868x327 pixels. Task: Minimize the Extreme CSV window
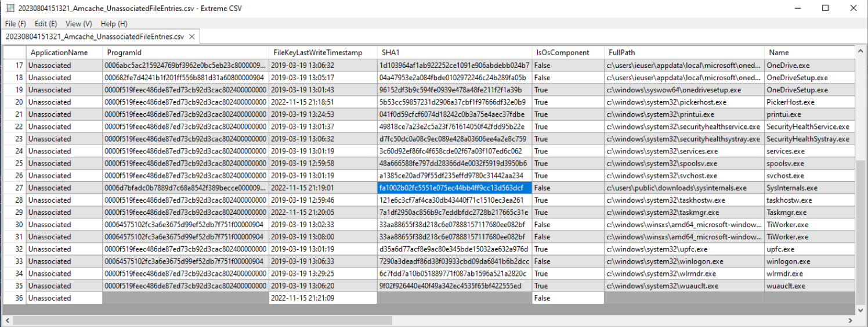click(798, 8)
